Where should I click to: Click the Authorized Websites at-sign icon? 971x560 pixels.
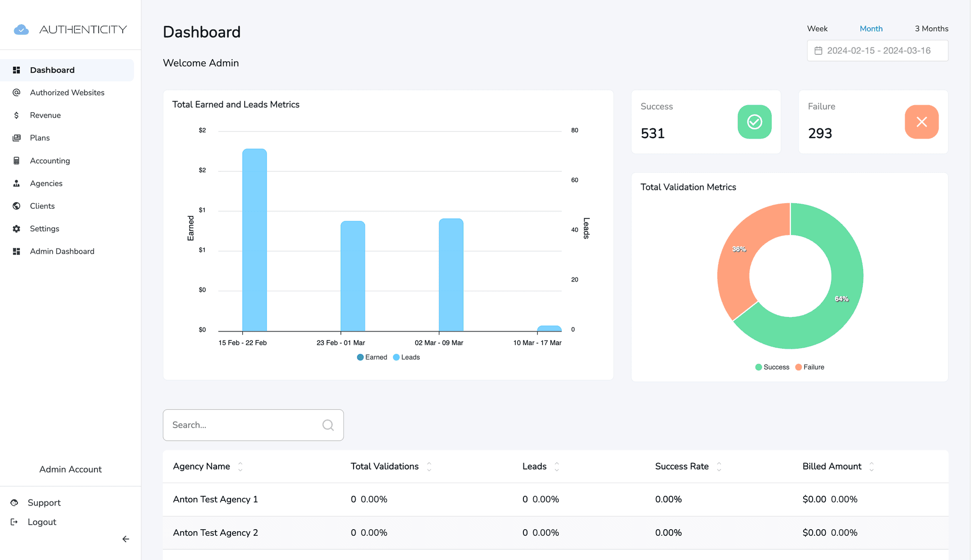coord(17,92)
